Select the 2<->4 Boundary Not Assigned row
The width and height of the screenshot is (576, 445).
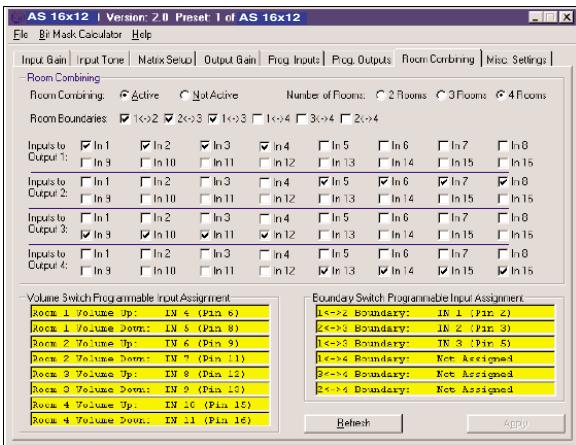click(x=435, y=389)
